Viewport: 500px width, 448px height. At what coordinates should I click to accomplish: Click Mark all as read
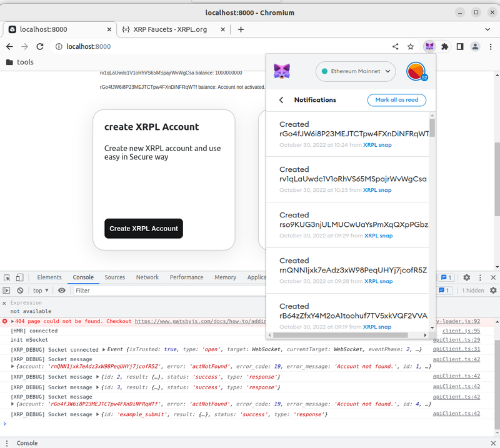[397, 100]
